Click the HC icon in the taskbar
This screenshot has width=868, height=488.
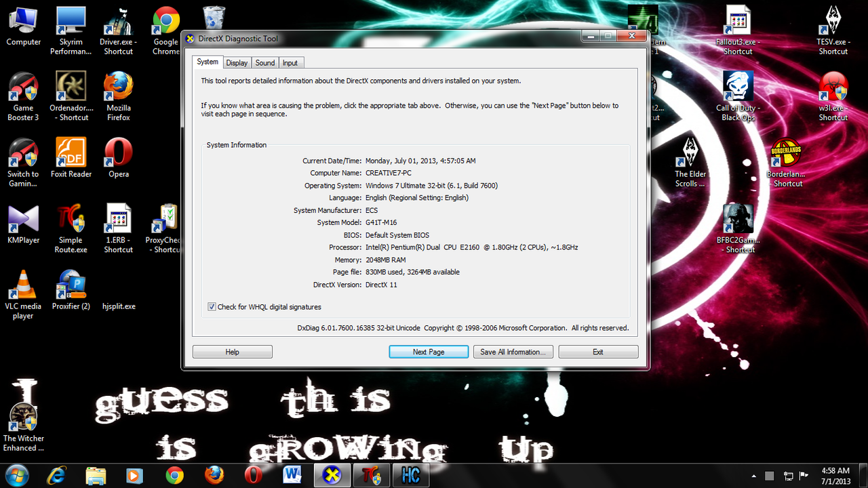click(x=412, y=475)
